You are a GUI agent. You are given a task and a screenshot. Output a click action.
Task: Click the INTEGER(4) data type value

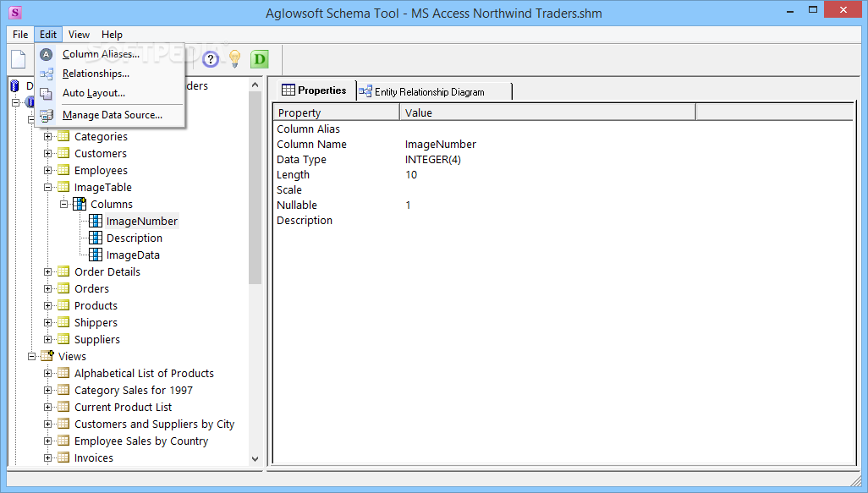click(x=433, y=159)
